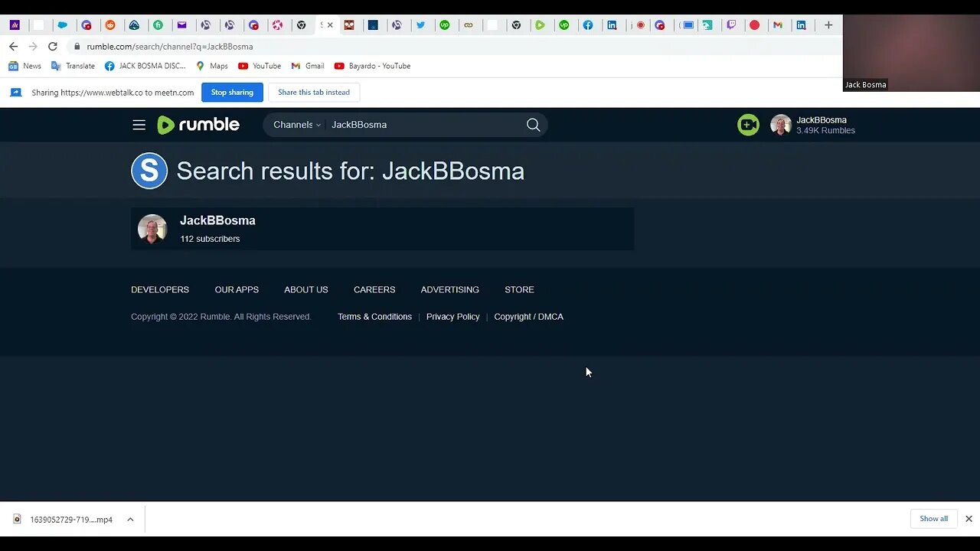Click the 112 subscribers text

click(x=210, y=239)
